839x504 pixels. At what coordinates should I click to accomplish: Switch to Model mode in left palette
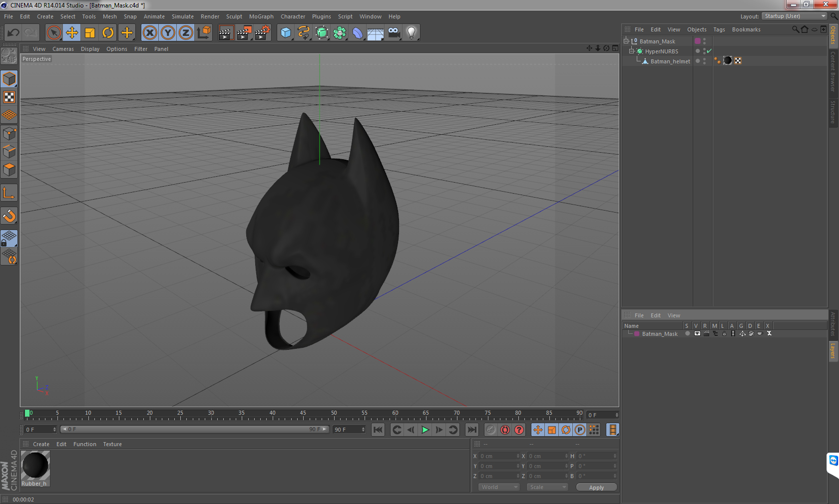point(9,79)
